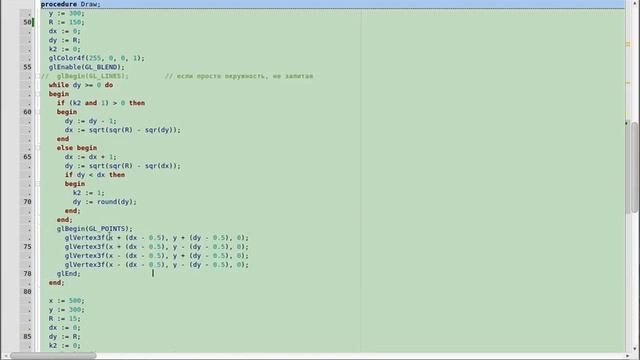
Task: Click the vertical scrollbar thumb
Action: [634, 167]
